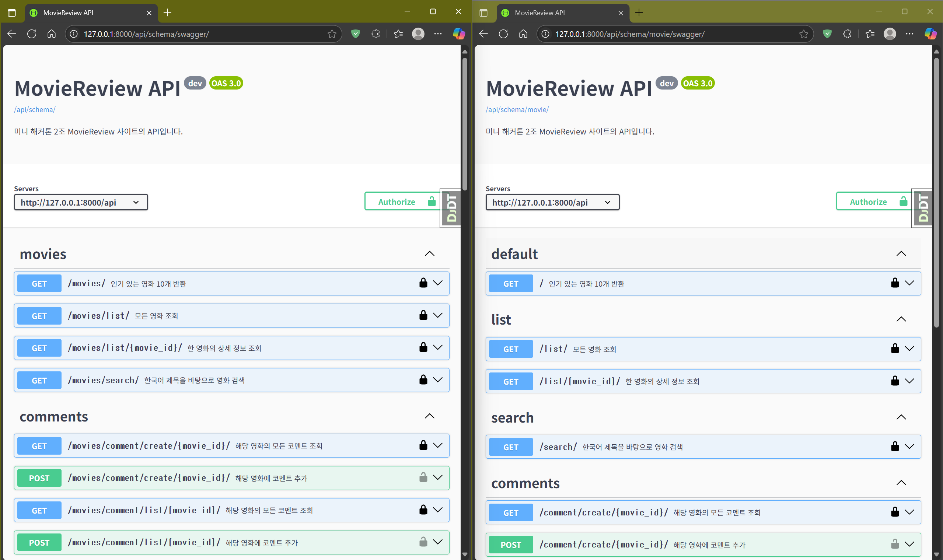
Task: Refresh the right browser window page
Action: pyautogui.click(x=503, y=34)
